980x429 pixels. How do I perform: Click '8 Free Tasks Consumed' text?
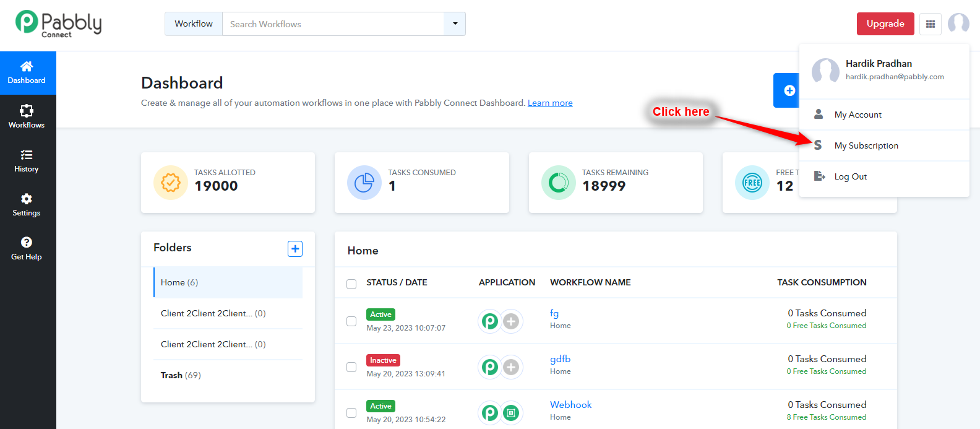point(827,417)
